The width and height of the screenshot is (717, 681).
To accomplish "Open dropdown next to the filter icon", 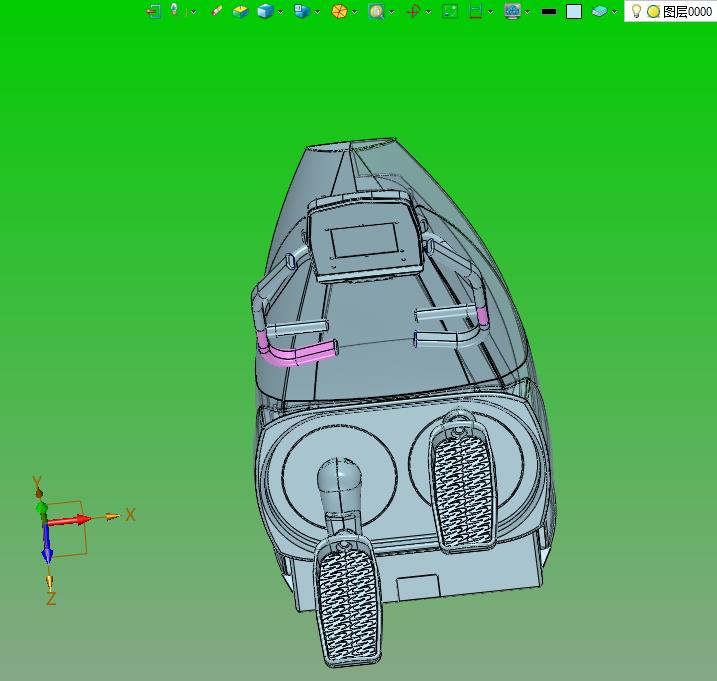I will pos(193,12).
